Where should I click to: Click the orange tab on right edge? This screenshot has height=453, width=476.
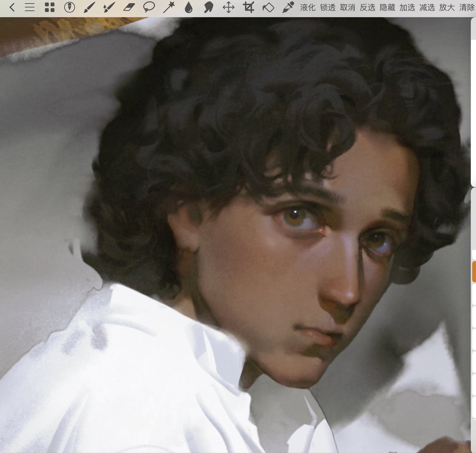point(474,272)
